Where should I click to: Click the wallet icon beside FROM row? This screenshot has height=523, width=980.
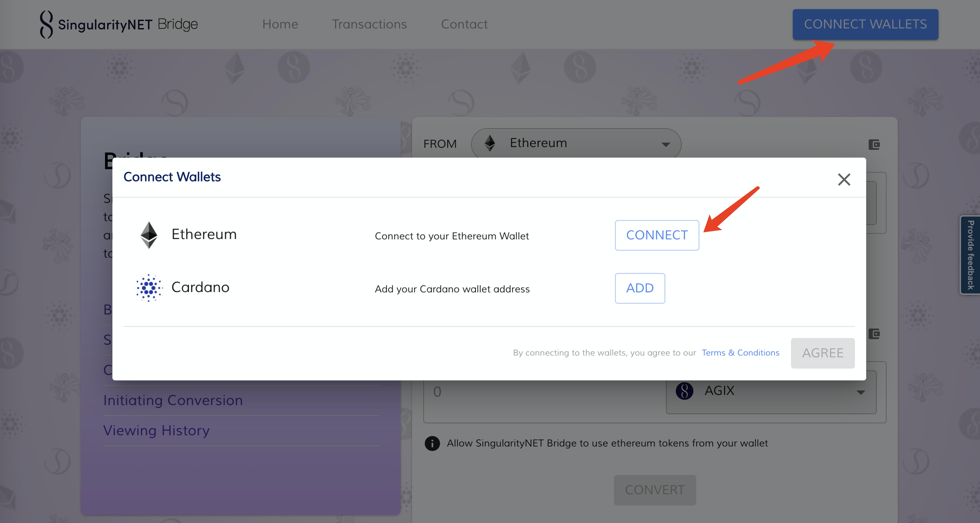pos(874,144)
